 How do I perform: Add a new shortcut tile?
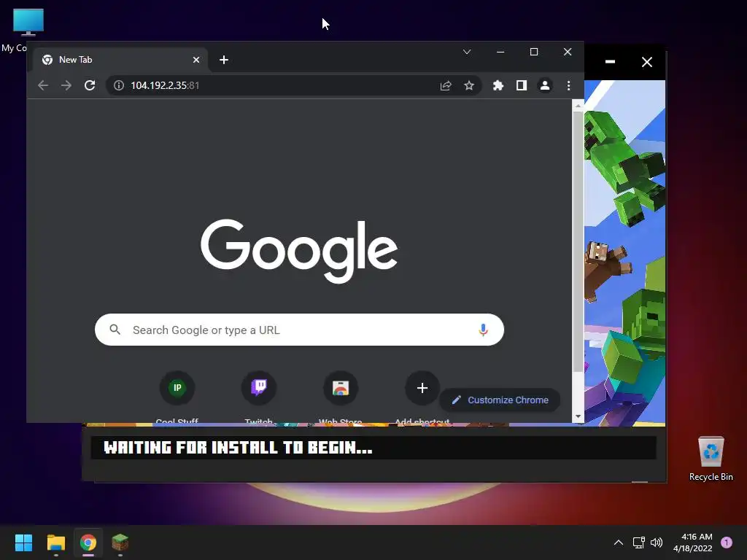pos(422,388)
